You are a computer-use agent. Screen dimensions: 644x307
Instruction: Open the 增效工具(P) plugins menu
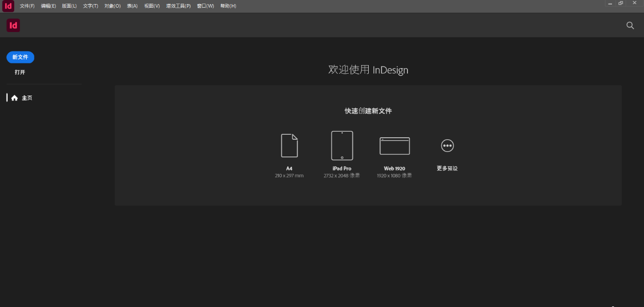pyautogui.click(x=178, y=6)
